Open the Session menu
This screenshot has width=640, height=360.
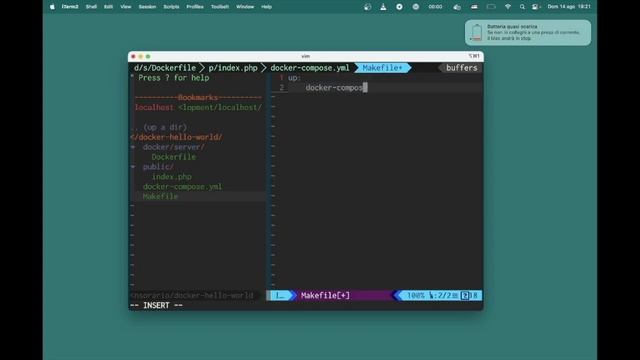(147, 7)
